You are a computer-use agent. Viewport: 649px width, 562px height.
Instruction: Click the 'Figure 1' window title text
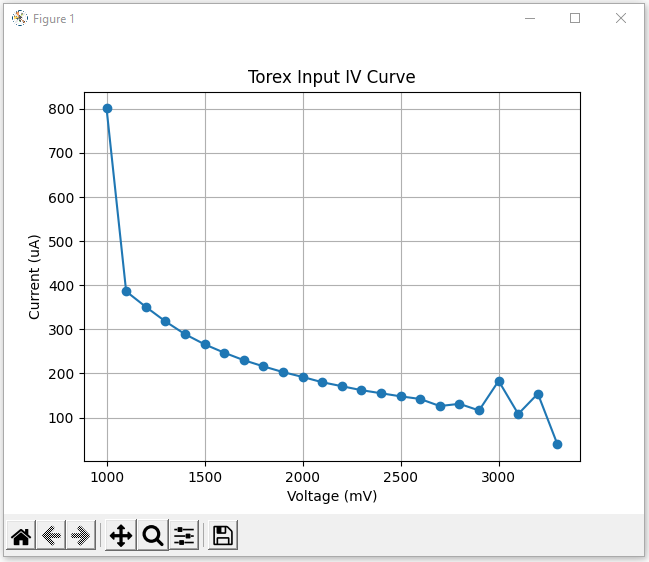click(53, 19)
